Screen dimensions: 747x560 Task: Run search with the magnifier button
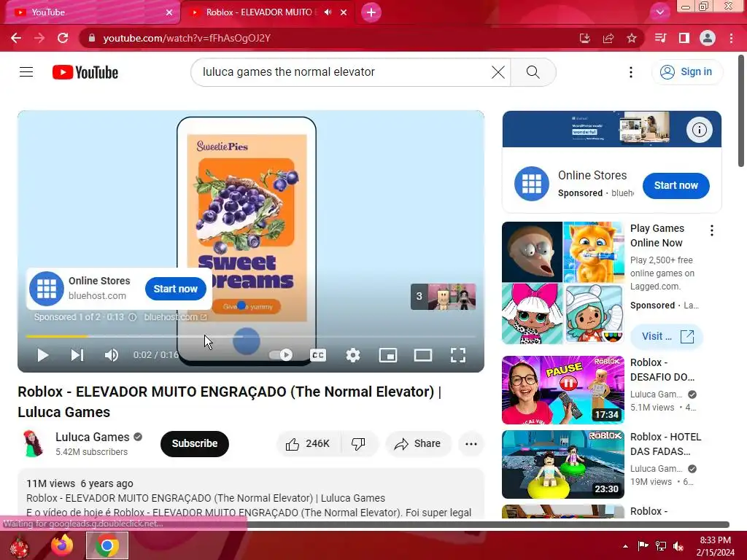[x=533, y=72]
